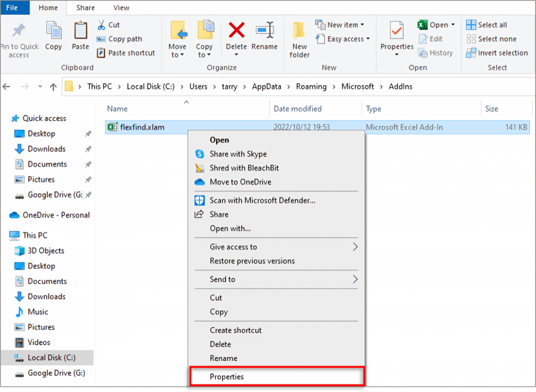Click the Properties checkmark icon in ribbon
Screen dimensions: 536x392
(396, 31)
